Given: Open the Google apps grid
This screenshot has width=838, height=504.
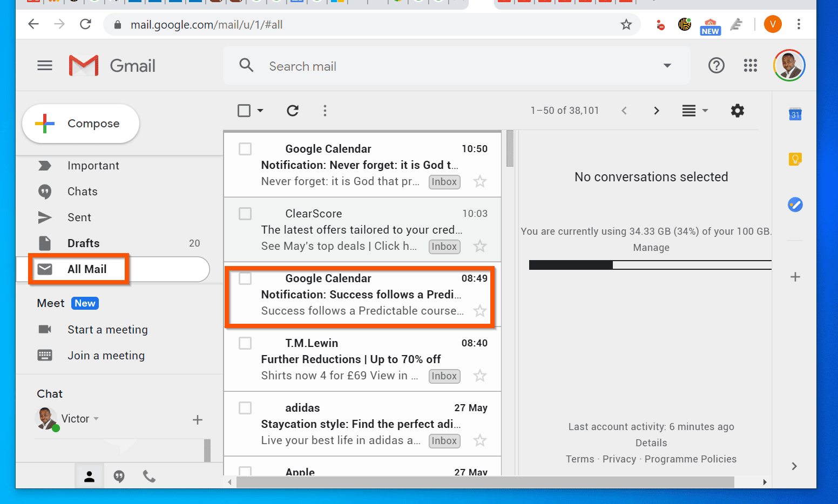Looking at the screenshot, I should 751,65.
